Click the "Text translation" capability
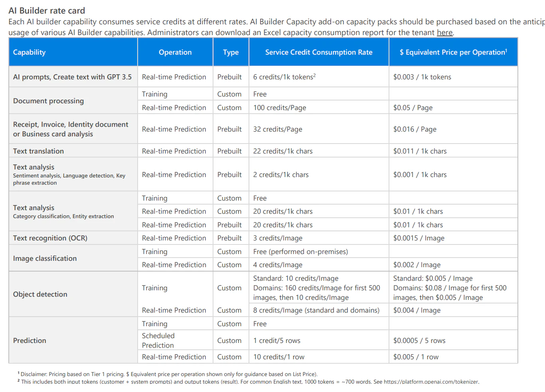The height and width of the screenshot is (392, 545). (38, 151)
